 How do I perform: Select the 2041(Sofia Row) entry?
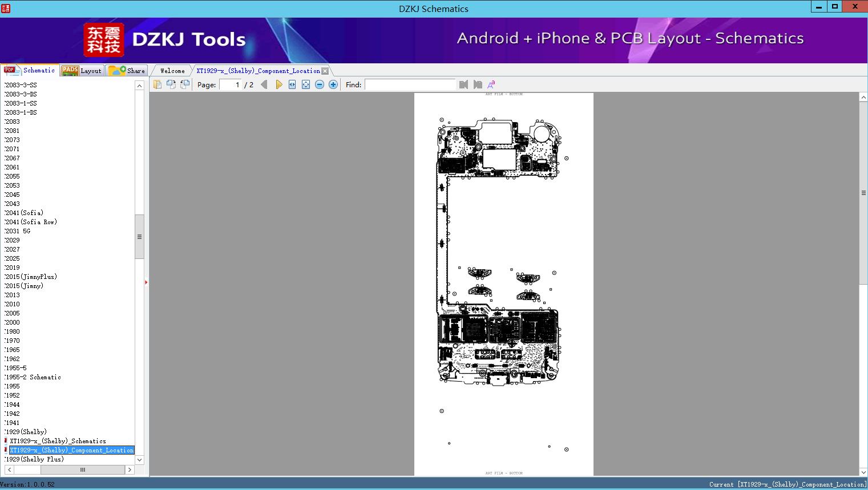point(31,222)
